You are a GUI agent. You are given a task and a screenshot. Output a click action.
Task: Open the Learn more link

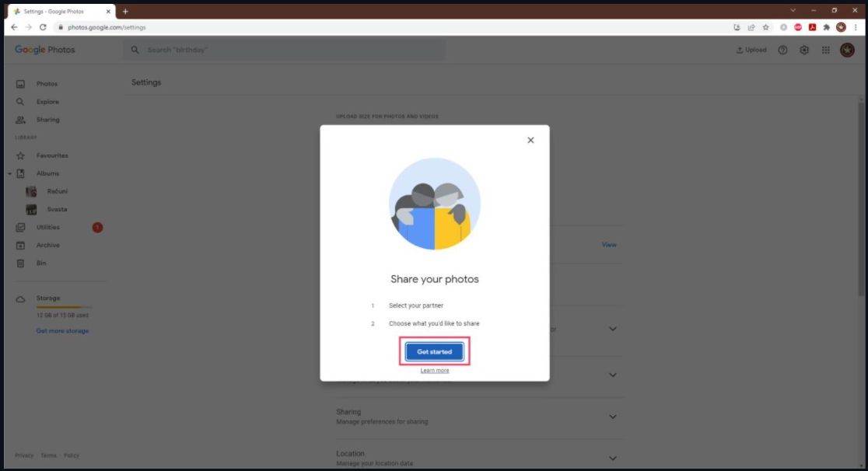435,370
